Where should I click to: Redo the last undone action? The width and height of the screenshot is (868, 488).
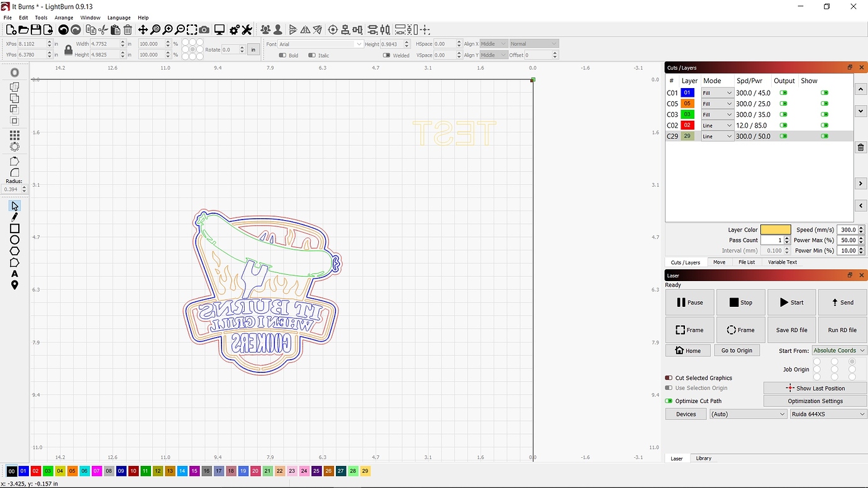point(75,30)
